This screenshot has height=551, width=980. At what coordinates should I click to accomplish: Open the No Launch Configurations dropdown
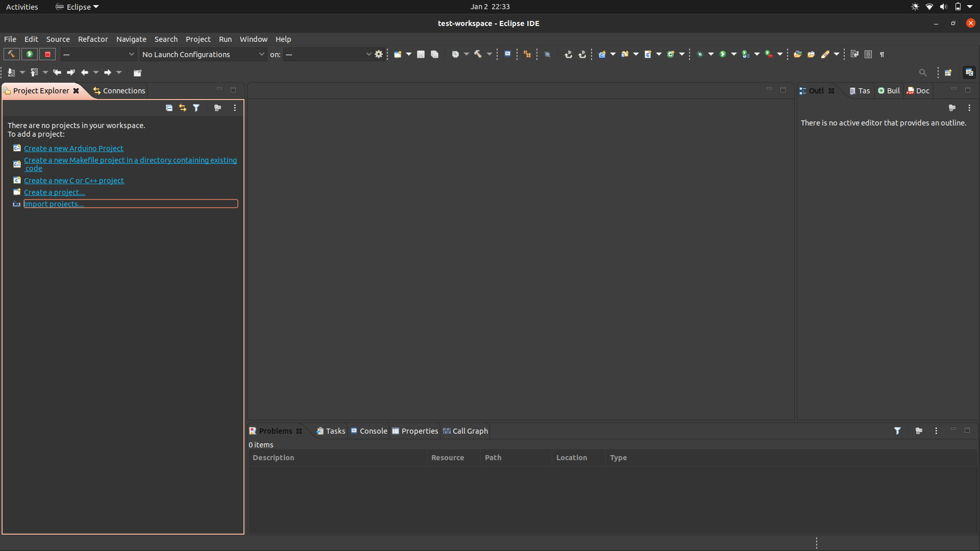(x=203, y=54)
